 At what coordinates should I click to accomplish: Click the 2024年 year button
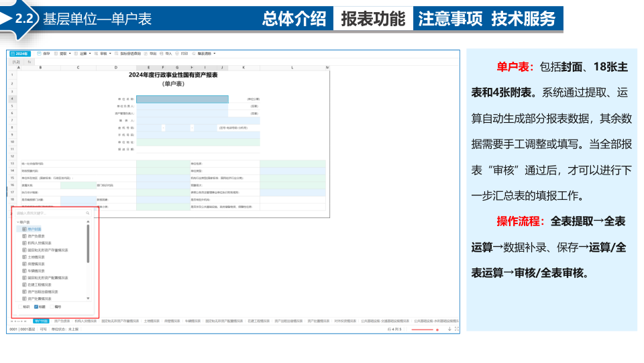[19, 54]
